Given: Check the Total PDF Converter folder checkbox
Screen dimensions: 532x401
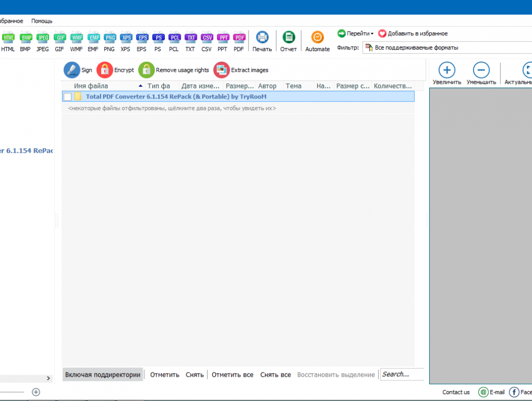Looking at the screenshot, I should click(67, 97).
